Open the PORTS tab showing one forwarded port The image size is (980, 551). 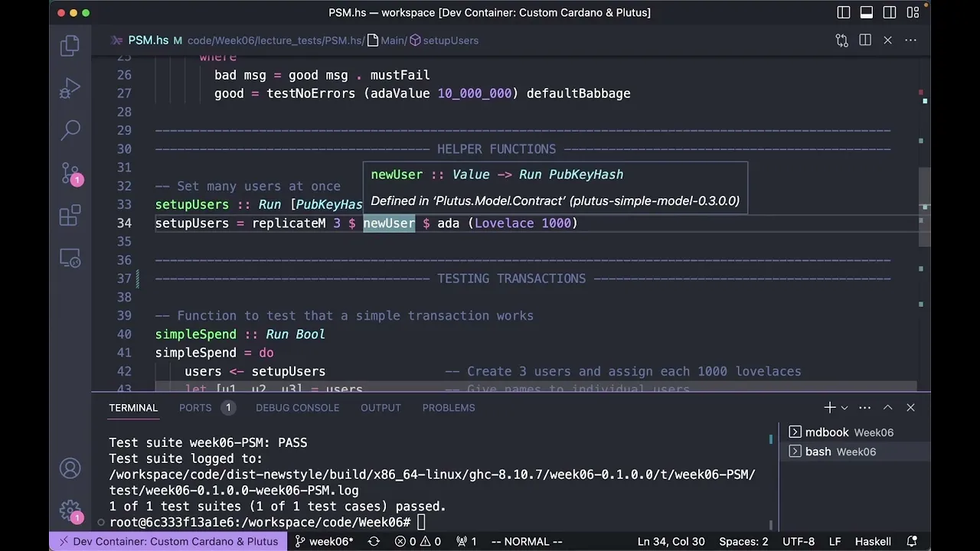click(195, 407)
